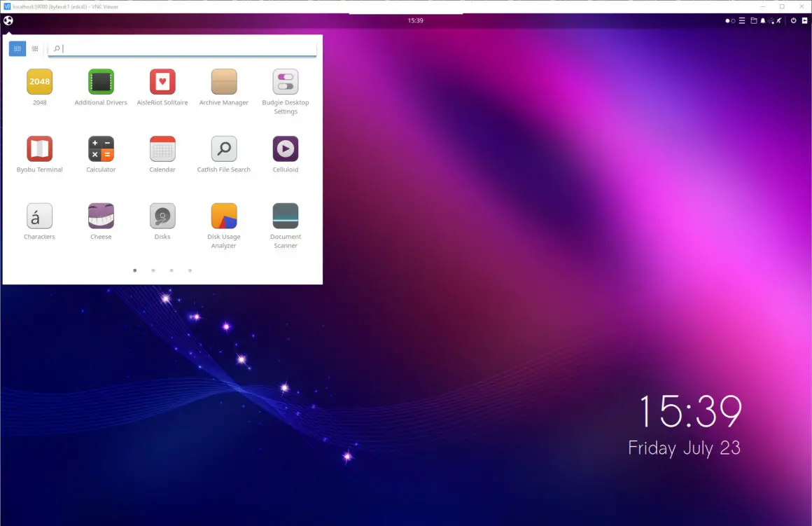Switch menu to grid view
The image size is (812, 526).
tap(17, 49)
